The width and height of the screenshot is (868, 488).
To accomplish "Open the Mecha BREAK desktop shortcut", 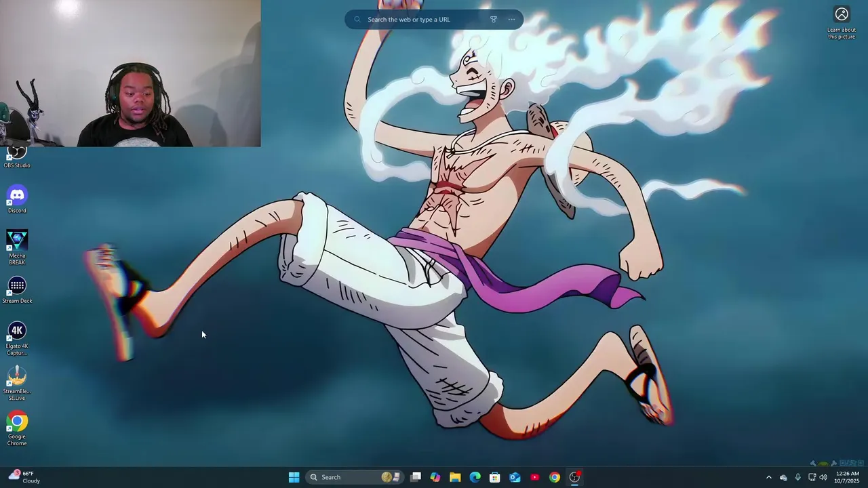I will pos(17,247).
